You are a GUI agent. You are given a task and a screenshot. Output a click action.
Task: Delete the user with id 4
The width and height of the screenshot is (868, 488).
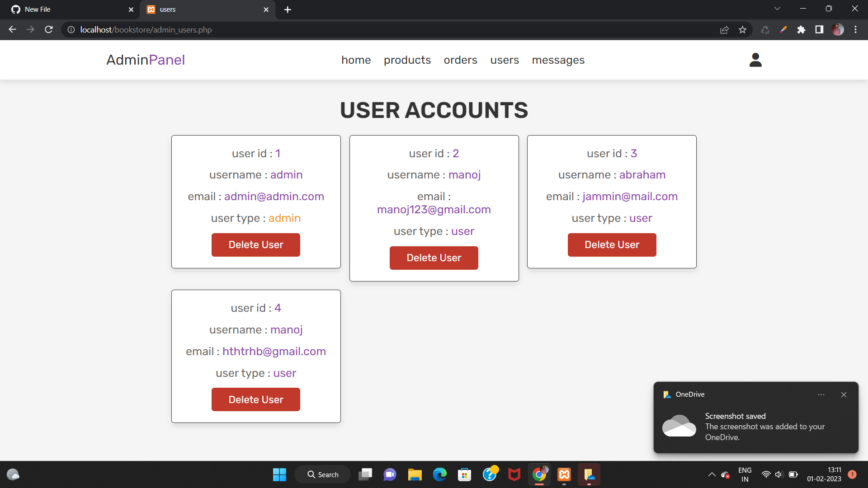point(256,399)
